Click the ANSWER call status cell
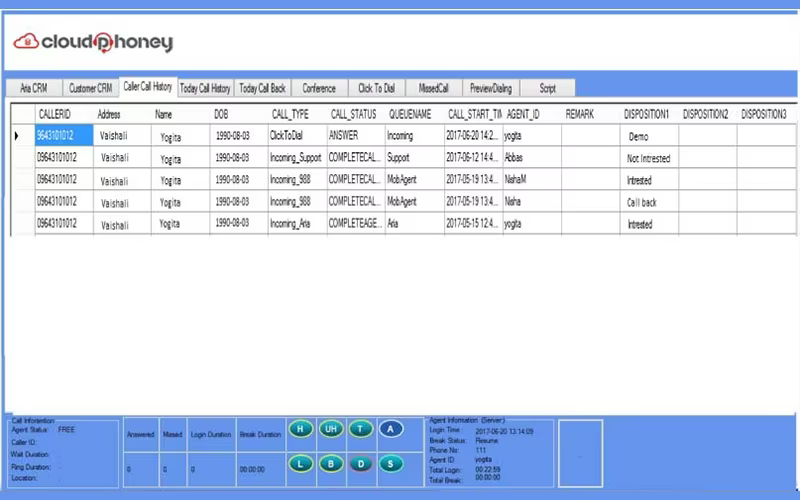 coord(356,135)
